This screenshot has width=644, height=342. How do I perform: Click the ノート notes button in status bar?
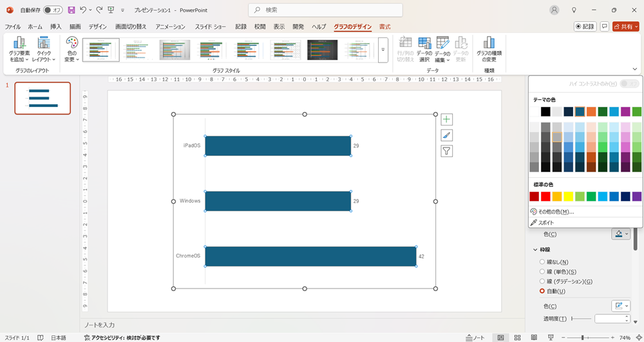pyautogui.click(x=475, y=337)
